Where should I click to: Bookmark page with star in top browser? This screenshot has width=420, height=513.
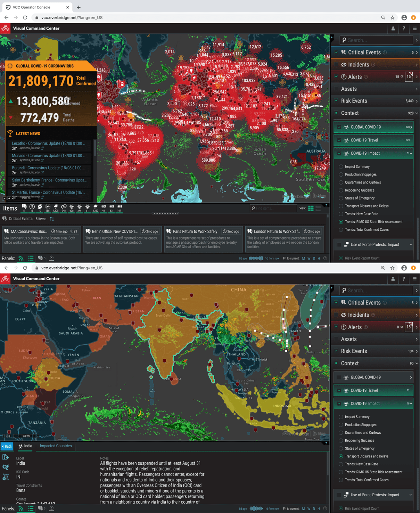click(393, 17)
